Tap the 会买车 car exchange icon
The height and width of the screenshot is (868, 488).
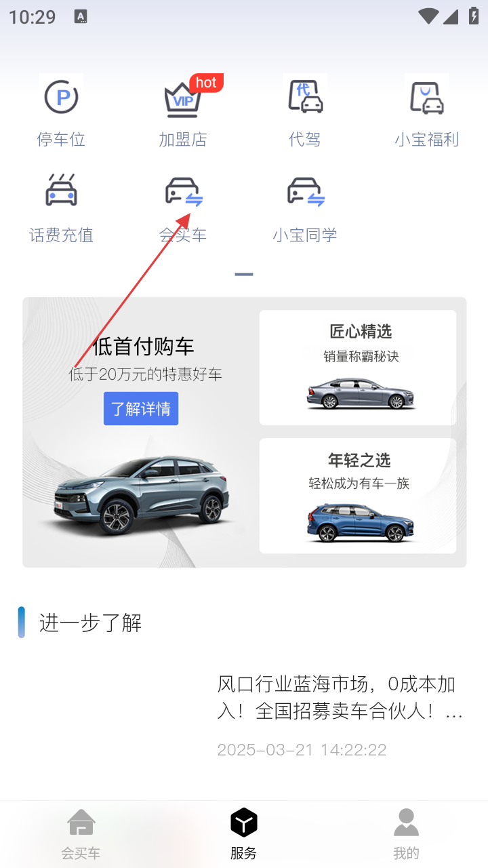[x=184, y=193]
